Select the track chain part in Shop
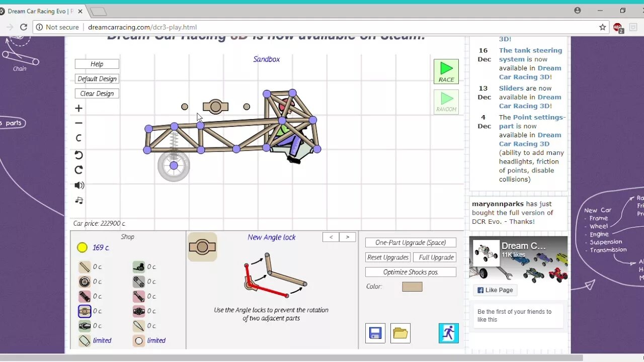644x362 pixels. tap(139, 282)
